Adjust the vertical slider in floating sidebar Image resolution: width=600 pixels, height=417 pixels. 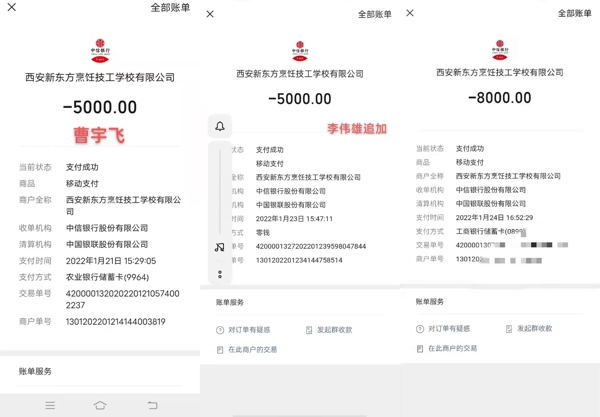(x=220, y=192)
